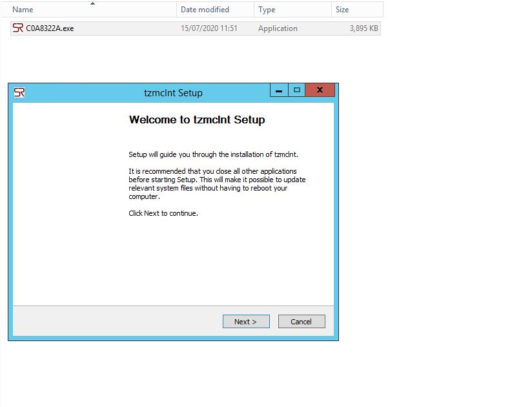Click the Welcome to tzmclnt Setup heading
The height and width of the screenshot is (407, 532).
197,120
